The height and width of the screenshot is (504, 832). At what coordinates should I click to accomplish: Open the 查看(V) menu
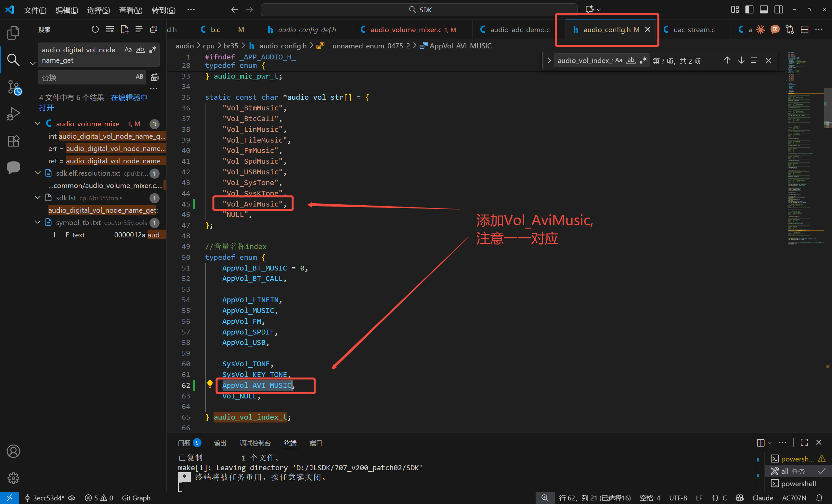[x=131, y=10]
